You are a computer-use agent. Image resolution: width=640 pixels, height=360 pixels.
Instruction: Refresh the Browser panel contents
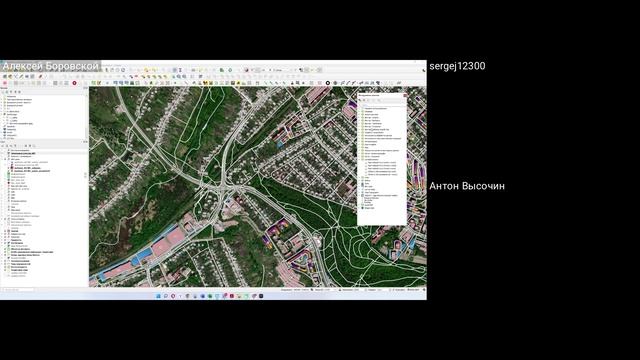7,92
